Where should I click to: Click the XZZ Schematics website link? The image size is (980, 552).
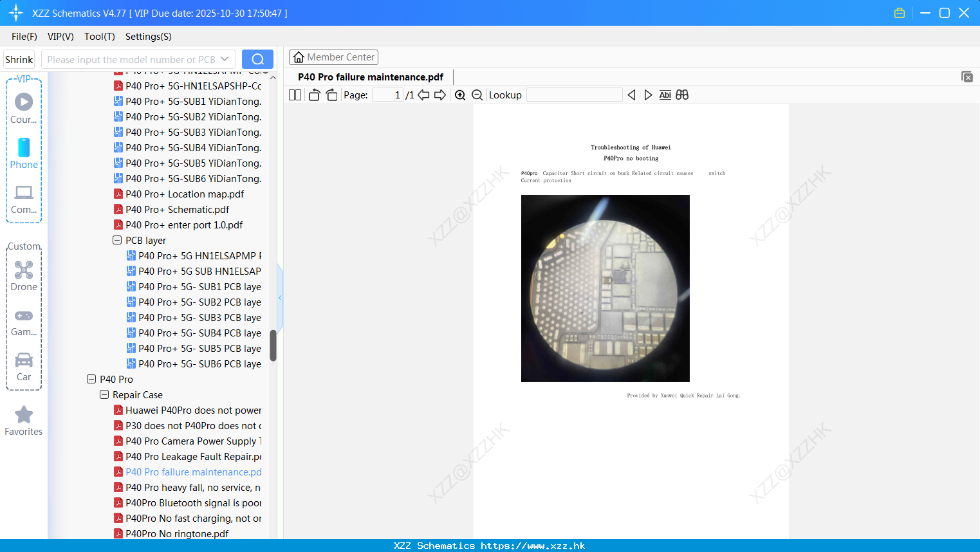tap(533, 546)
